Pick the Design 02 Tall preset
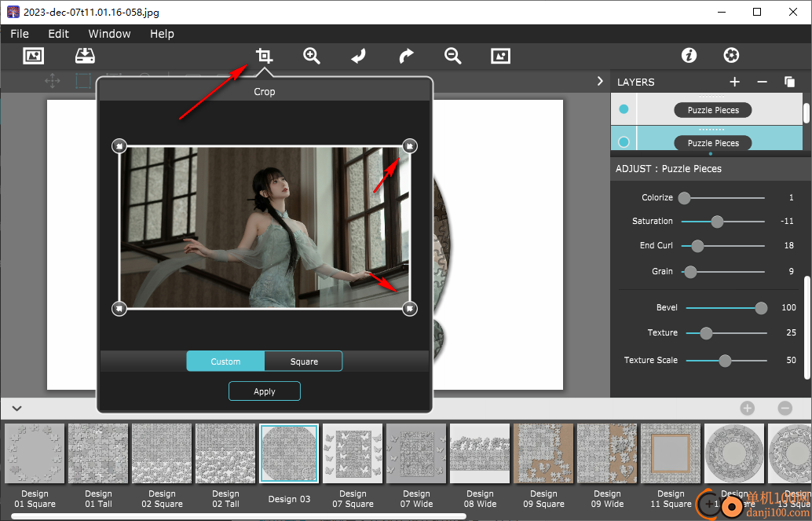Screen dimensions: 812x521 coord(225,453)
